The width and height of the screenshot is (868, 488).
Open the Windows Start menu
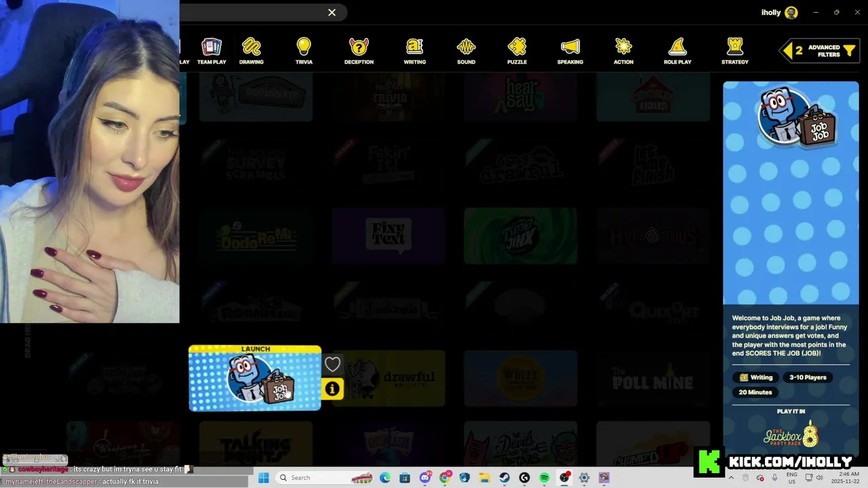click(x=264, y=478)
